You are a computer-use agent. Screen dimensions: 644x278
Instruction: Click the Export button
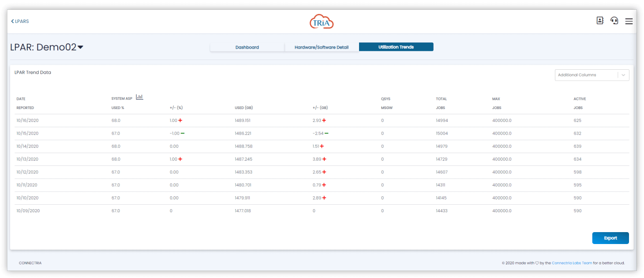(610, 238)
